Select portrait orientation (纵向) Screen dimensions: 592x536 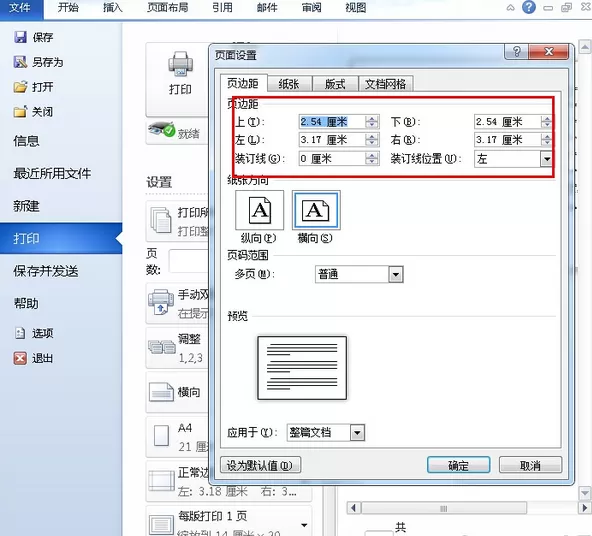coord(259,210)
